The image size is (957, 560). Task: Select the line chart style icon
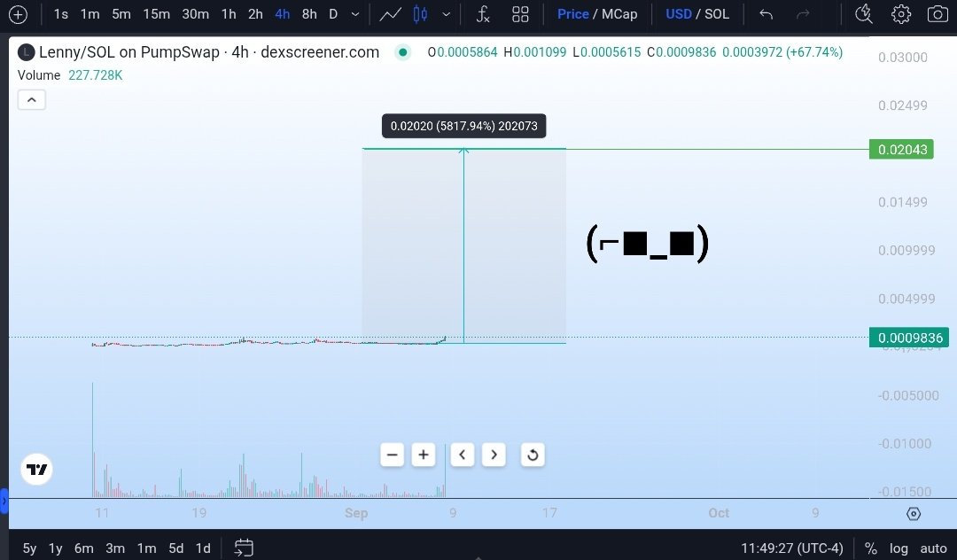pos(390,14)
